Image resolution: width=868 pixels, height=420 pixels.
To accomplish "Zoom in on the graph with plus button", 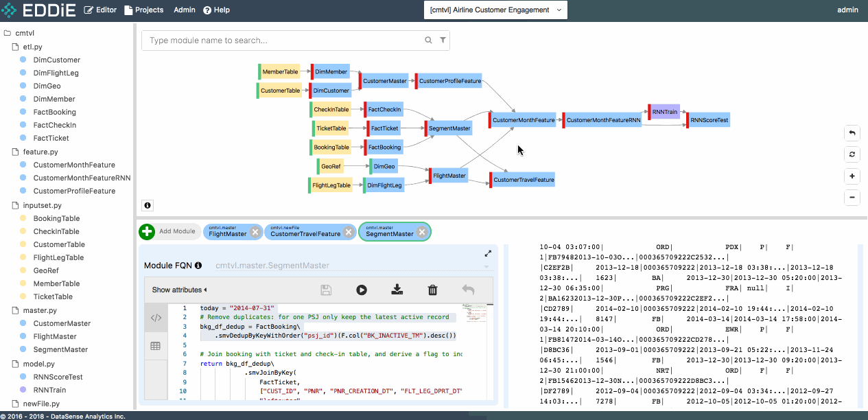I will pyautogui.click(x=852, y=176).
